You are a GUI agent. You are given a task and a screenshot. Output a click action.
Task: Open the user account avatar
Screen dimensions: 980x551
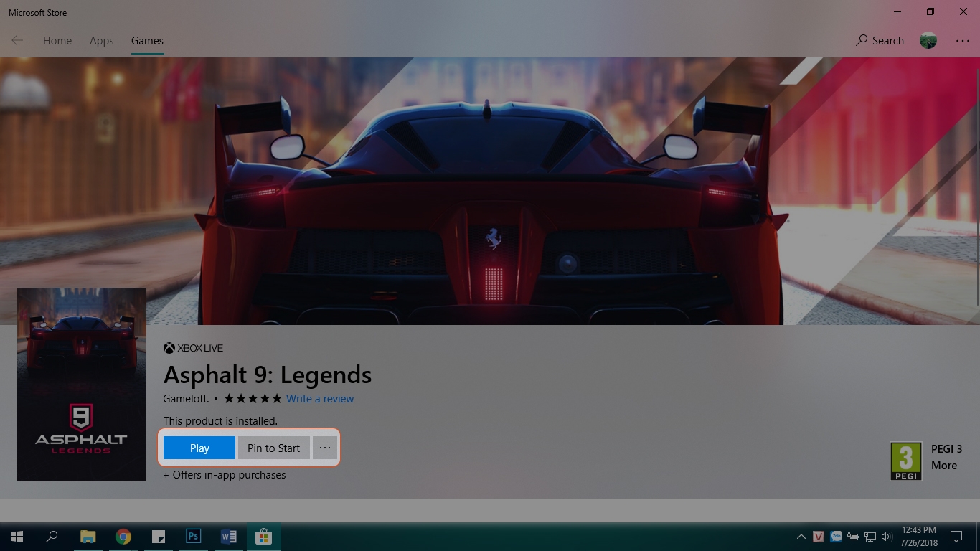pyautogui.click(x=928, y=41)
